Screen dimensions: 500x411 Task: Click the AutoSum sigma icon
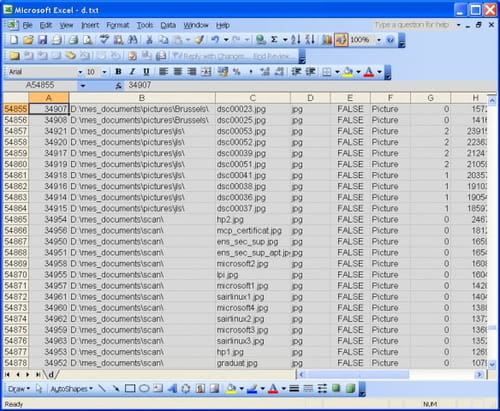coord(274,40)
